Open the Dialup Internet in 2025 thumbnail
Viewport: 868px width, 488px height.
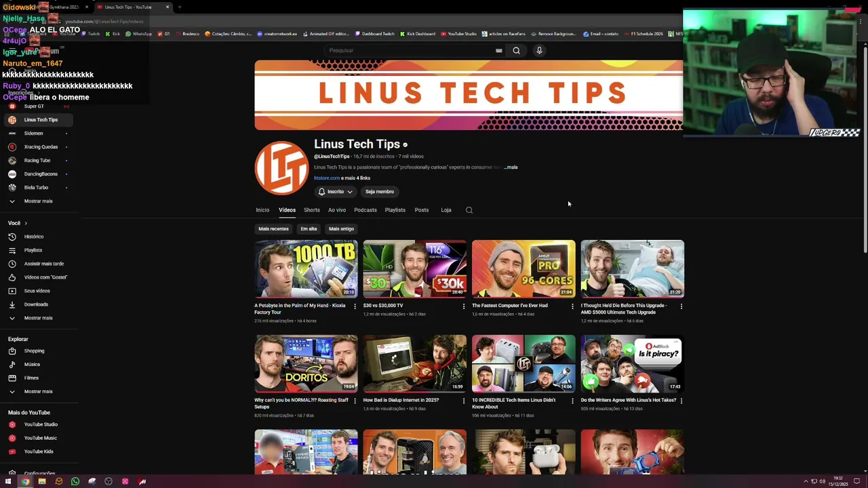415,364
